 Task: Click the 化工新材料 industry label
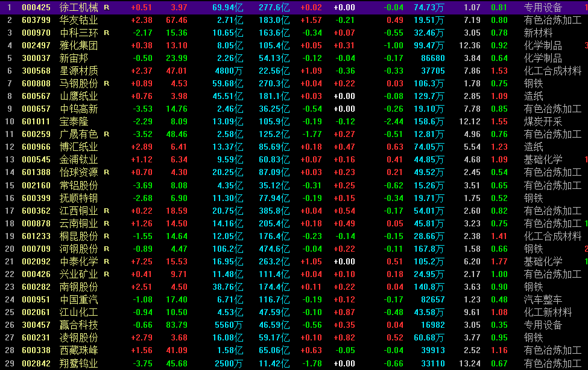548,312
